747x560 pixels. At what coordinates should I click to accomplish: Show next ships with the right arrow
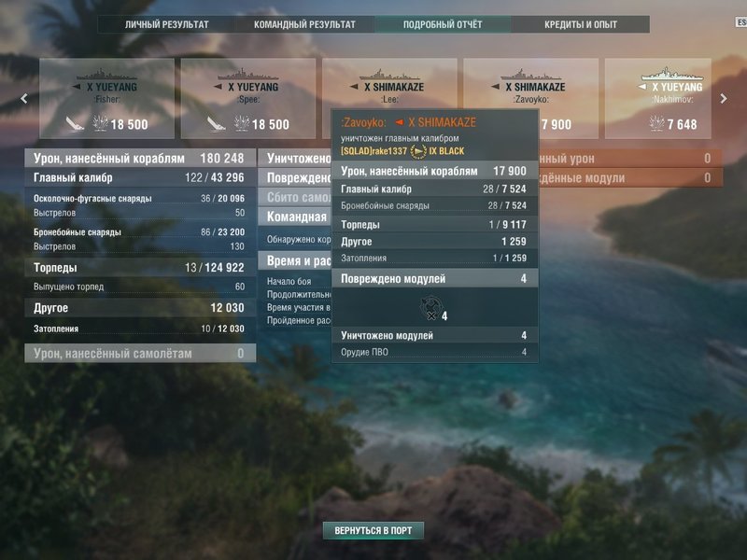(724, 99)
